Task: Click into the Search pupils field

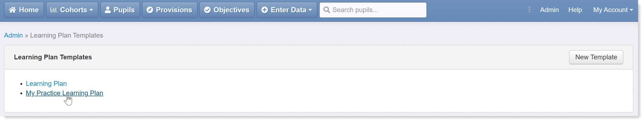Action: coord(373,10)
